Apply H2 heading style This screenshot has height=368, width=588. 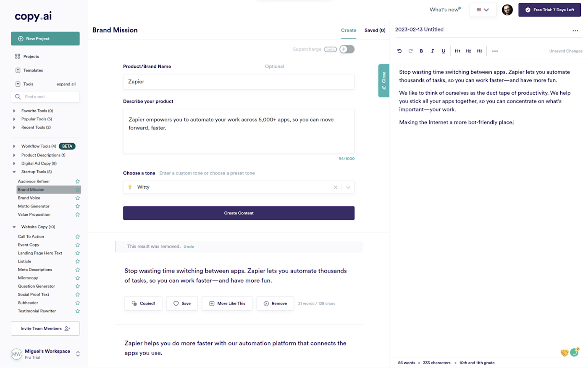tap(468, 51)
